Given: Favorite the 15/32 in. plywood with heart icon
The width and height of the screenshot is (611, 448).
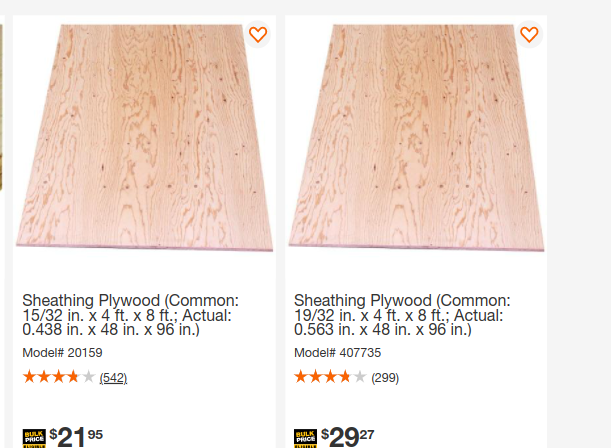Looking at the screenshot, I should point(258,35).
